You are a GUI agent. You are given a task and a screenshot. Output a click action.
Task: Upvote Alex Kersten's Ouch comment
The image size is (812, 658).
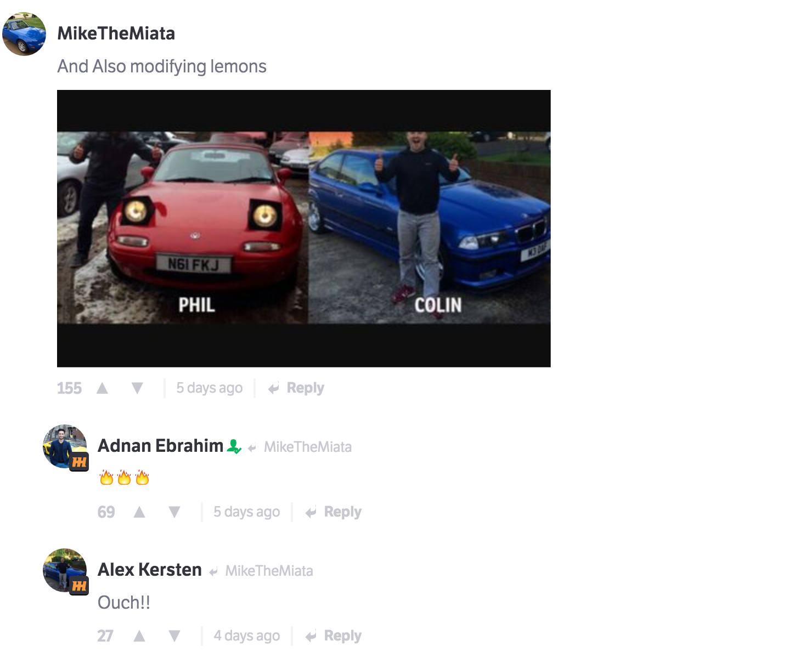pyautogui.click(x=139, y=636)
